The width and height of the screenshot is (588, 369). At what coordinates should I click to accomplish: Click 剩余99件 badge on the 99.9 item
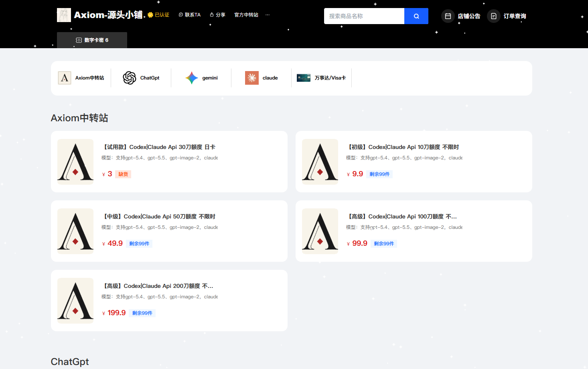384,244
